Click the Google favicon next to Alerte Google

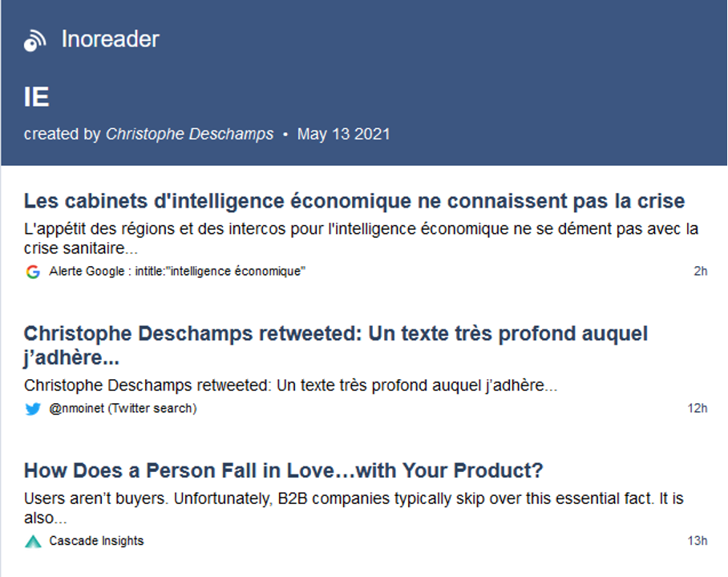[x=33, y=272]
